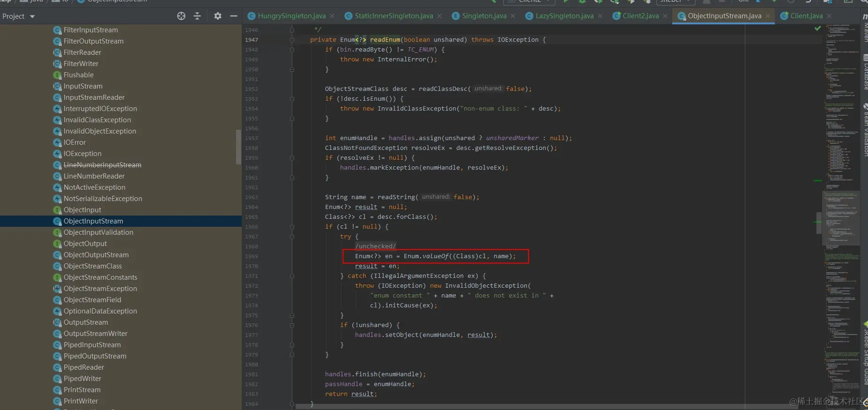868x410 pixels.
Task: Fold the if block at line 1959
Action: coord(292,158)
